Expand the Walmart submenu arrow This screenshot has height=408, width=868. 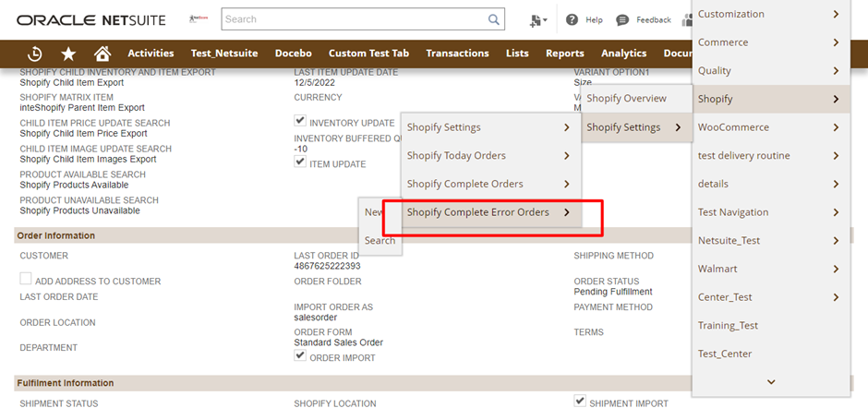[836, 269]
